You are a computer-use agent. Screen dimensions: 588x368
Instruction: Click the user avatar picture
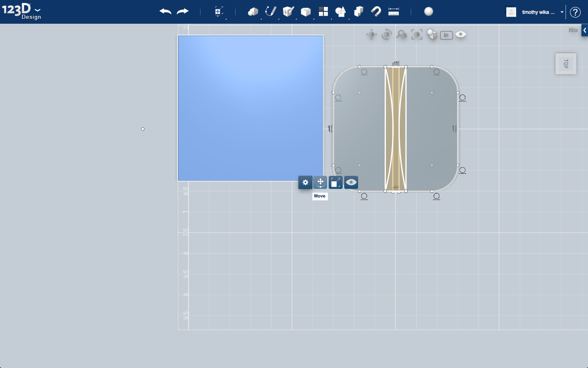tap(511, 12)
